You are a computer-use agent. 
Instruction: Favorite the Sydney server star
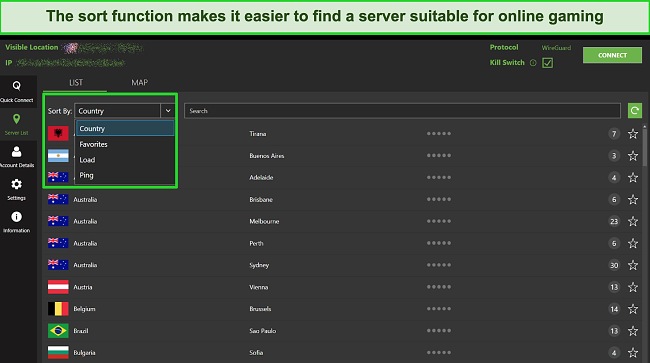click(633, 265)
